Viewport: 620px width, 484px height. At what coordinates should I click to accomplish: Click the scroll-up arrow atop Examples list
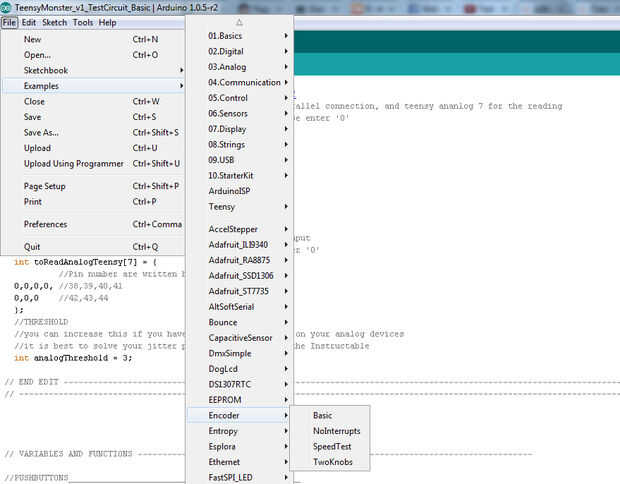coord(239,22)
